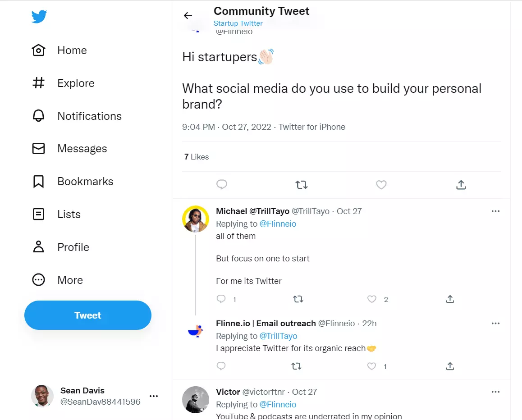Image resolution: width=522 pixels, height=420 pixels.
Task: Click the Twitter bird logo
Action: coord(39,17)
